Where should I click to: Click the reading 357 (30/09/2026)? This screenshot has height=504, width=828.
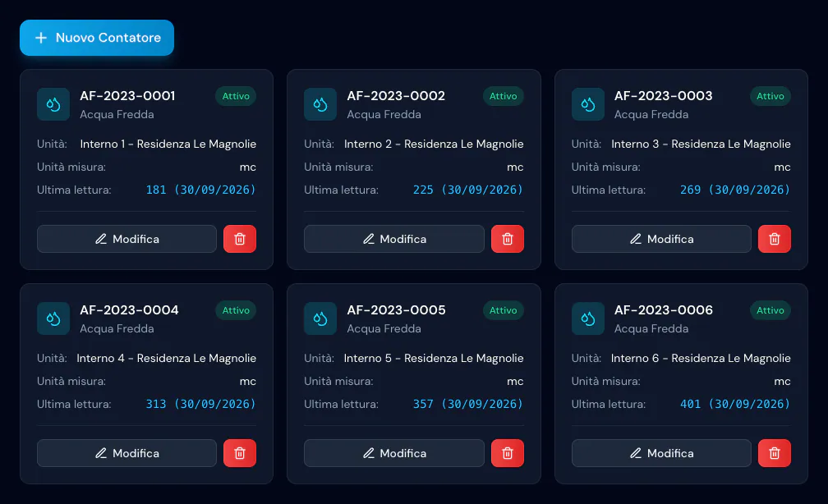click(468, 404)
